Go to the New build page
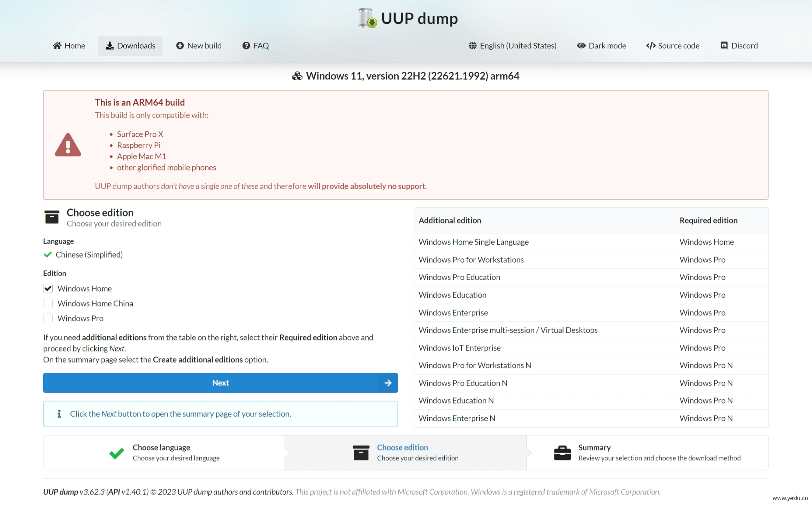 point(199,46)
